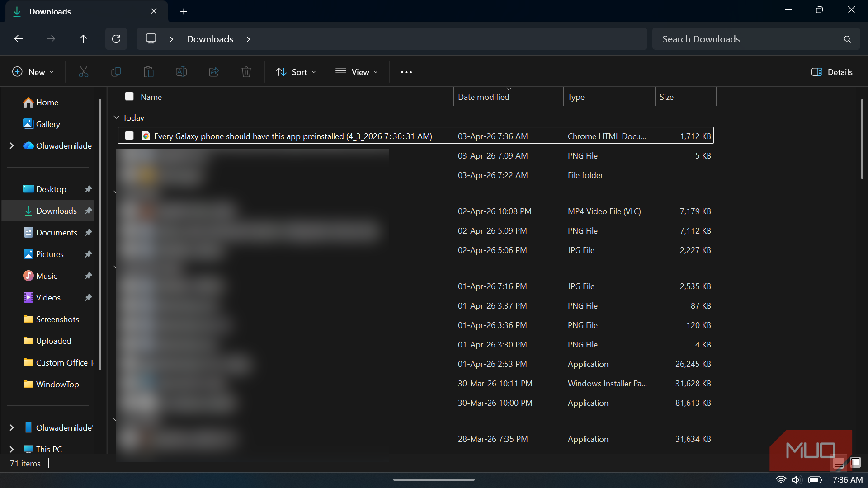
Task: Go up one folder level
Action: click(83, 39)
